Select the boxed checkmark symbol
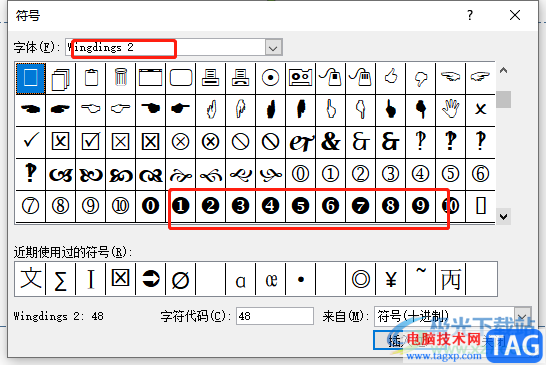 (x=91, y=142)
